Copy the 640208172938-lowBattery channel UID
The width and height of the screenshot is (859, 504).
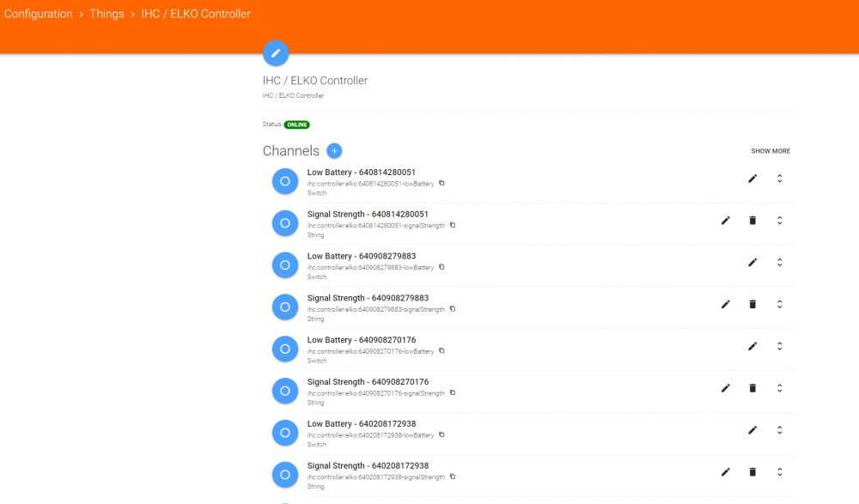click(x=442, y=435)
